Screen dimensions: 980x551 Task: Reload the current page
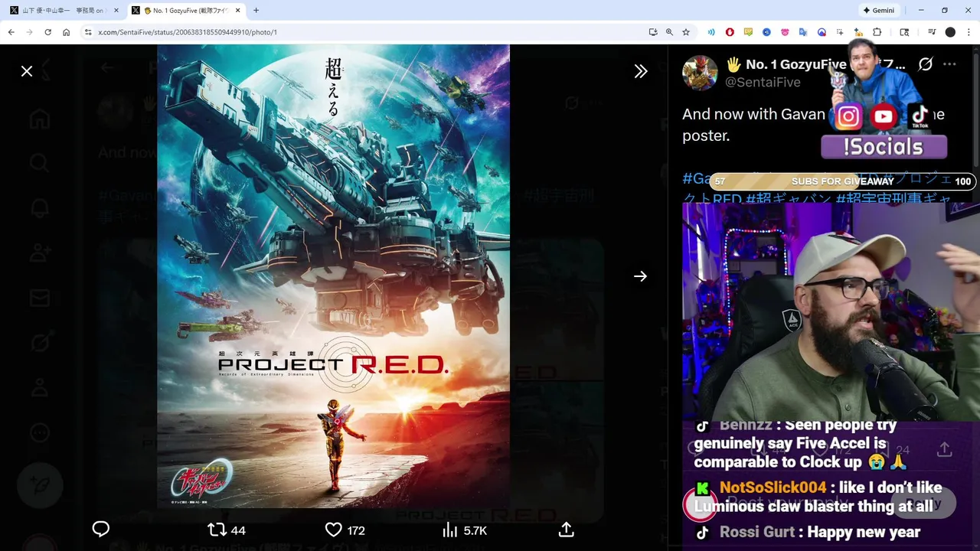tap(47, 32)
